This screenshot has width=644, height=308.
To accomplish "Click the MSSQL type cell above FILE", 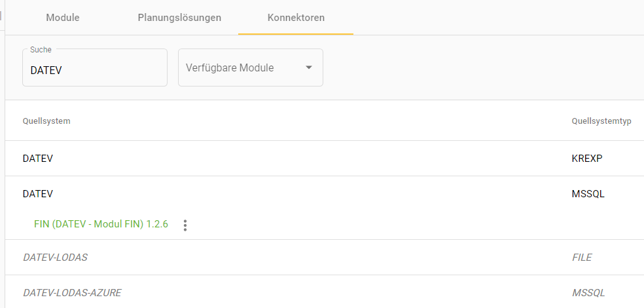I will (588, 194).
